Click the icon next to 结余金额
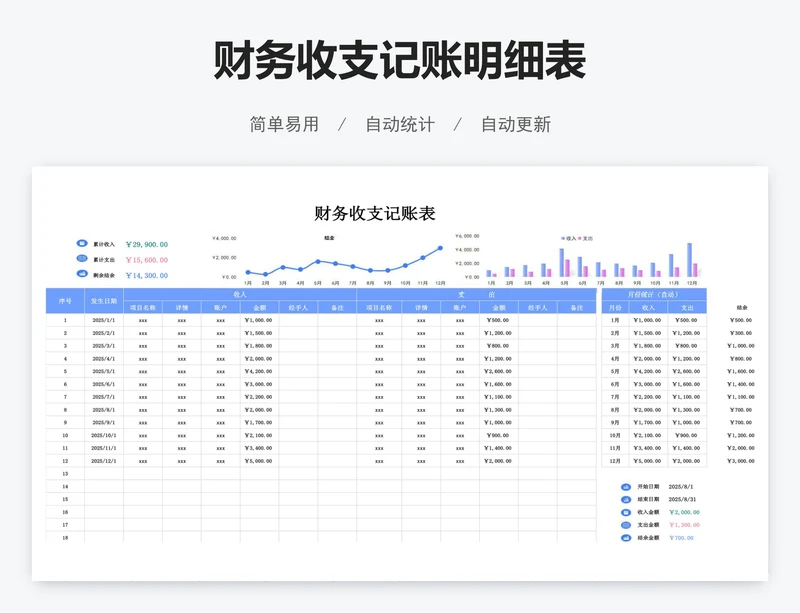 [x=626, y=538]
